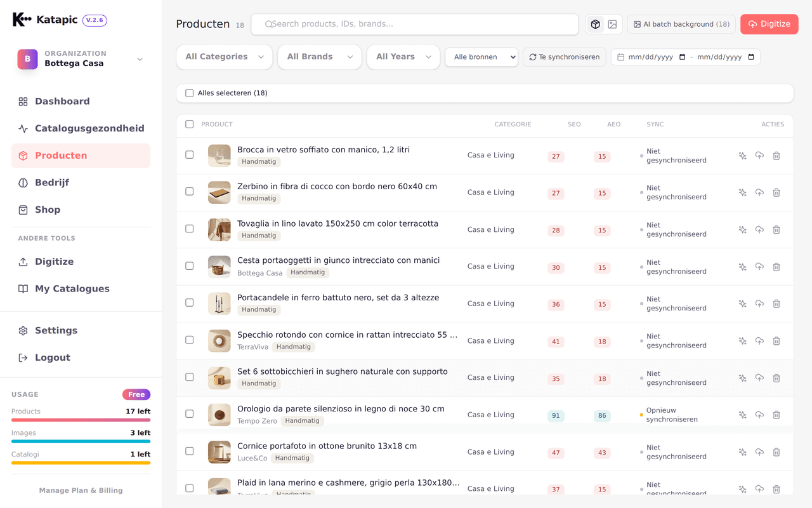Click the Images usage progress bar

81,441
